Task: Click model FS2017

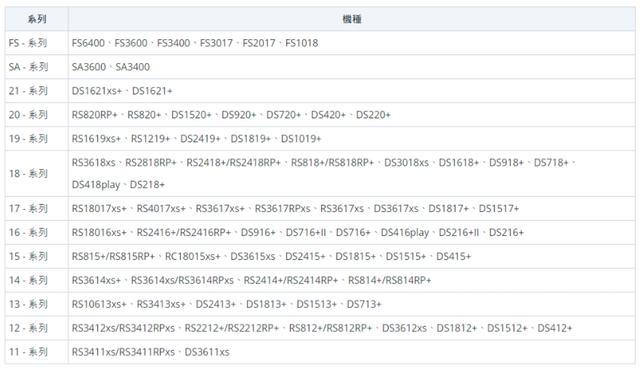Action: 259,43
